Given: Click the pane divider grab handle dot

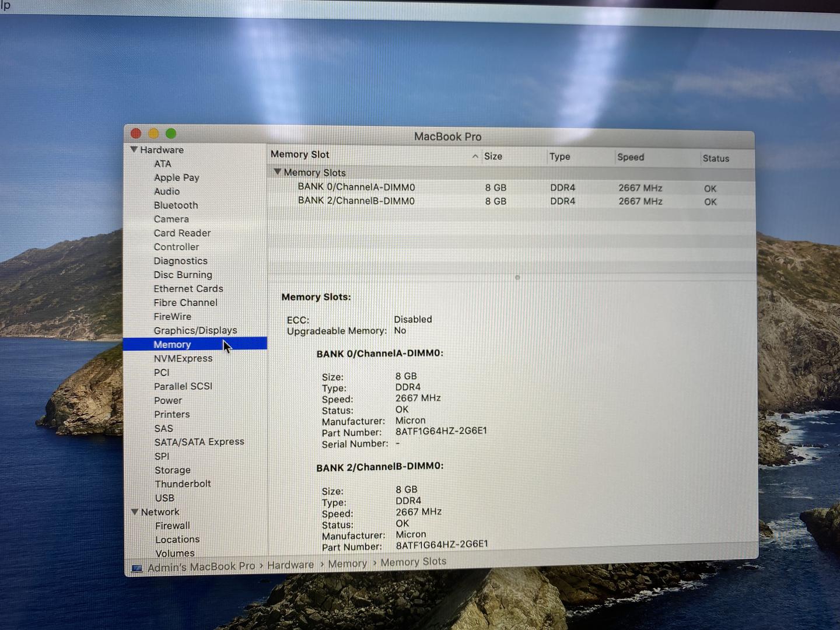Looking at the screenshot, I should tap(517, 278).
